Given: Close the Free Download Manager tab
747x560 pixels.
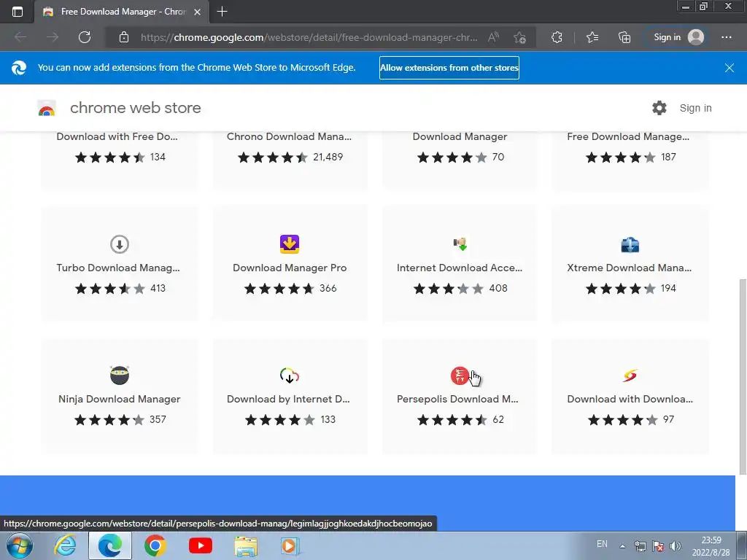Looking at the screenshot, I should [197, 12].
